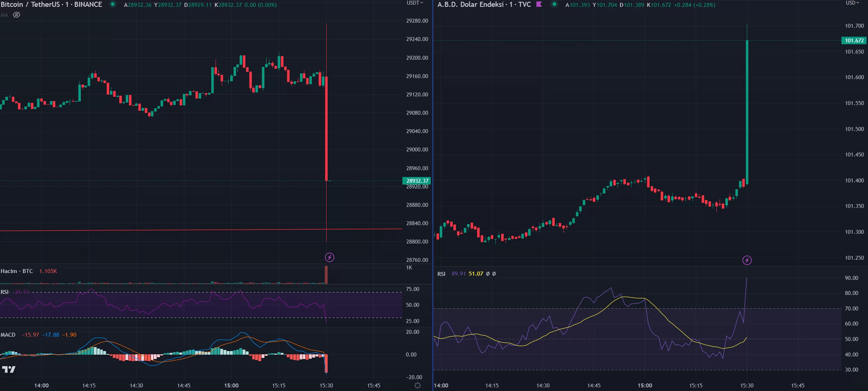Click lightning event marker on Dollar Index chart
868x391 pixels.
point(747,260)
